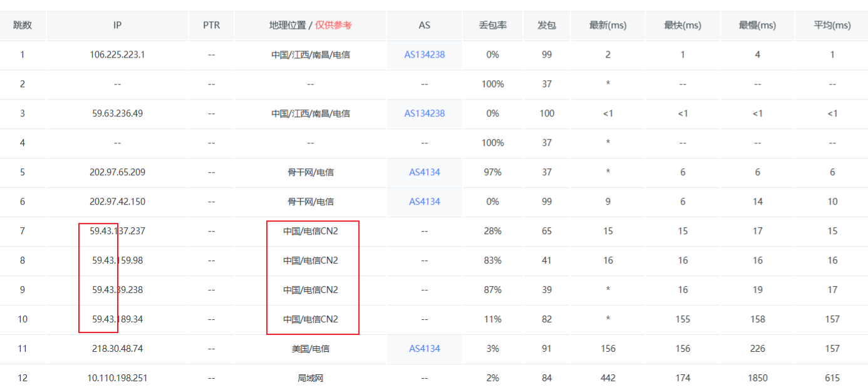Select IP address 218.30.48.74
This screenshot has width=868, height=390.
tap(117, 349)
